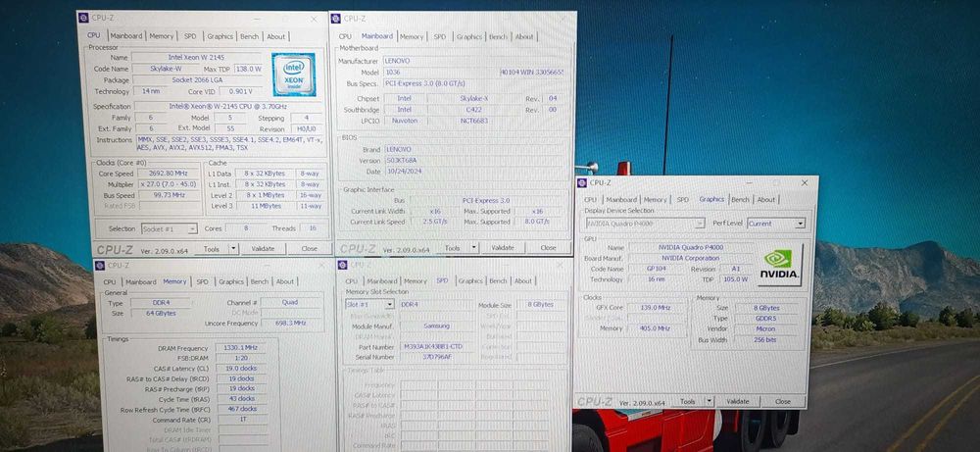Click GPU TDP value '105.0 W'

(x=735, y=279)
